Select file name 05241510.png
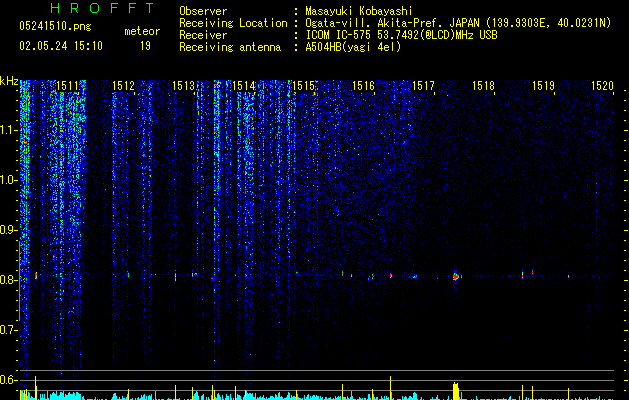The height and width of the screenshot is (400, 629). pos(55,27)
